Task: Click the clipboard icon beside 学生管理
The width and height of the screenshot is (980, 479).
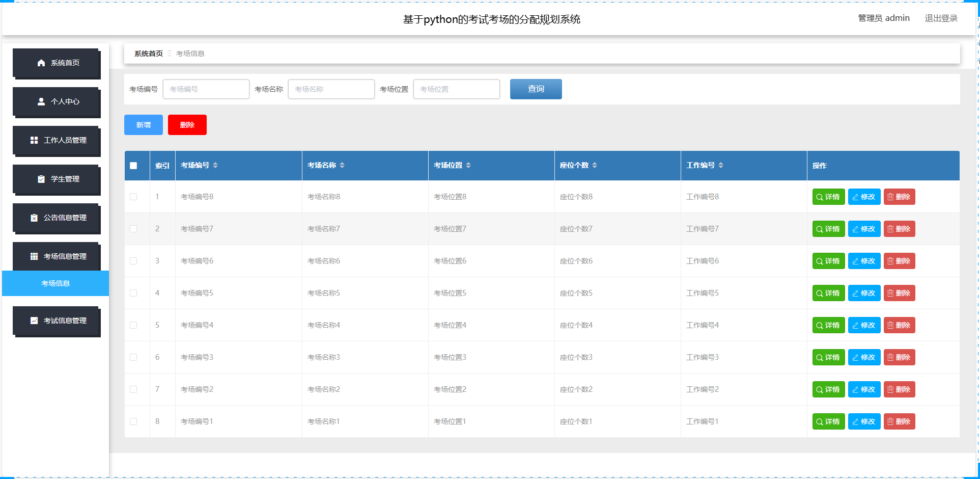Action: (x=41, y=179)
